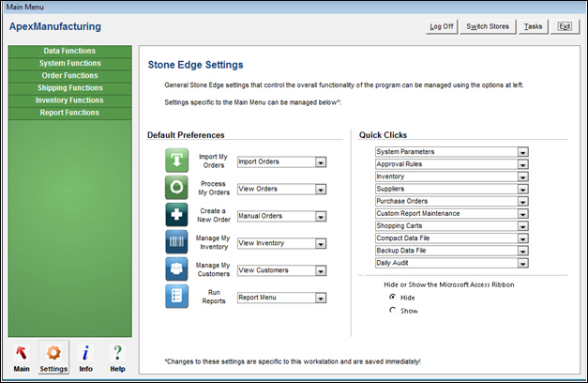
Task: Open the View Orders dropdown arrow
Action: coord(321,190)
